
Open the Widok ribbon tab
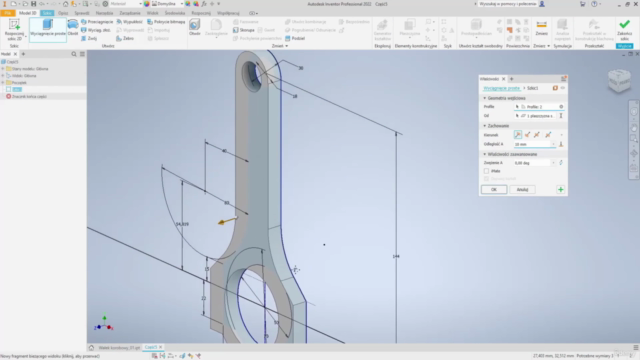coord(152,13)
